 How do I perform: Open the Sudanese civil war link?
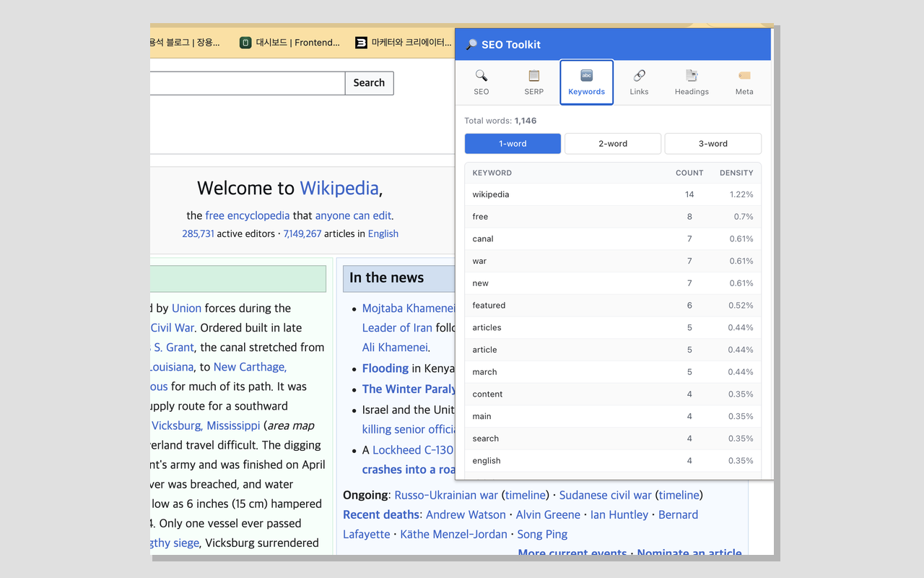coord(606,495)
